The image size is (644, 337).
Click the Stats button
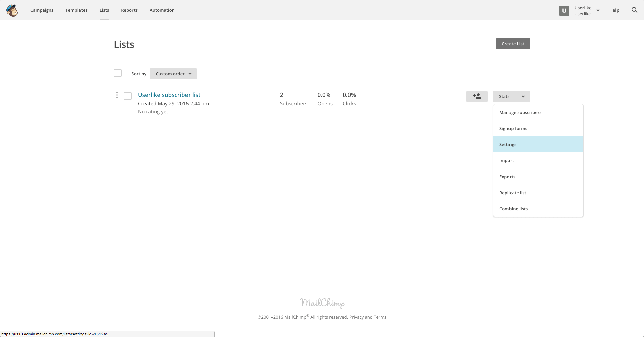tap(504, 96)
